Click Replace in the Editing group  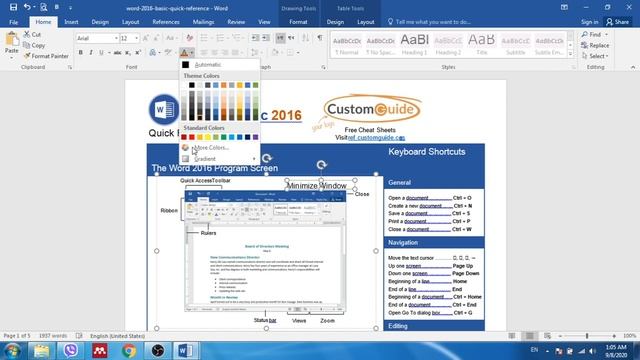[595, 45]
